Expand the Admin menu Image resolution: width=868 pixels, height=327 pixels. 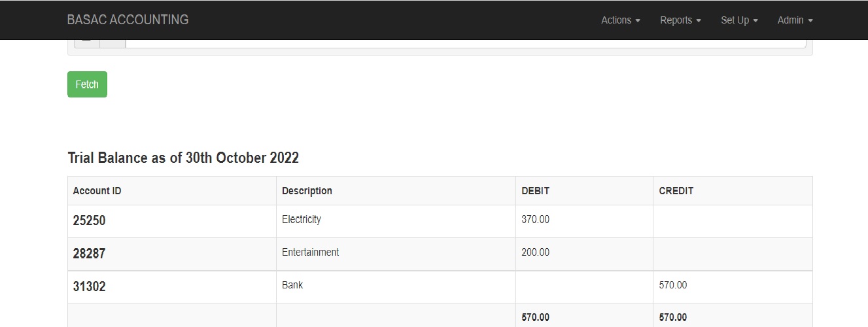[x=795, y=20]
